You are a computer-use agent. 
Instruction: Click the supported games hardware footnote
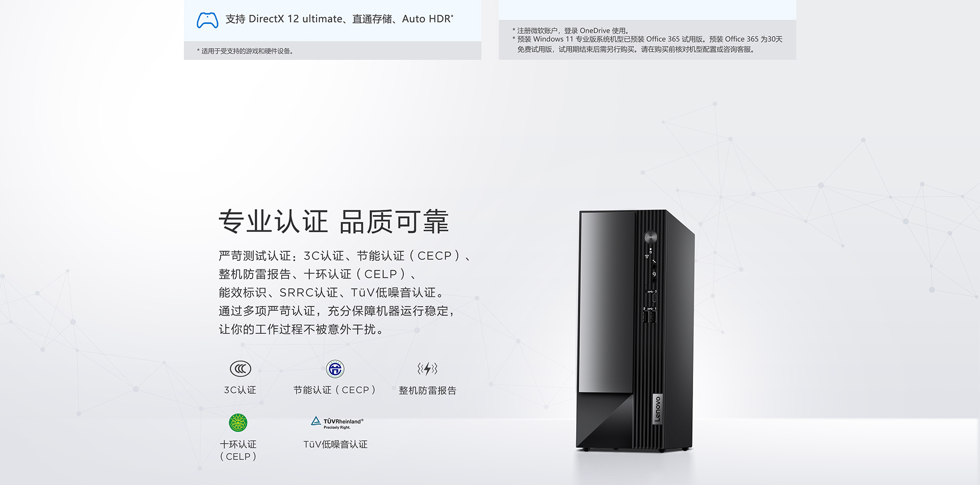(x=245, y=51)
